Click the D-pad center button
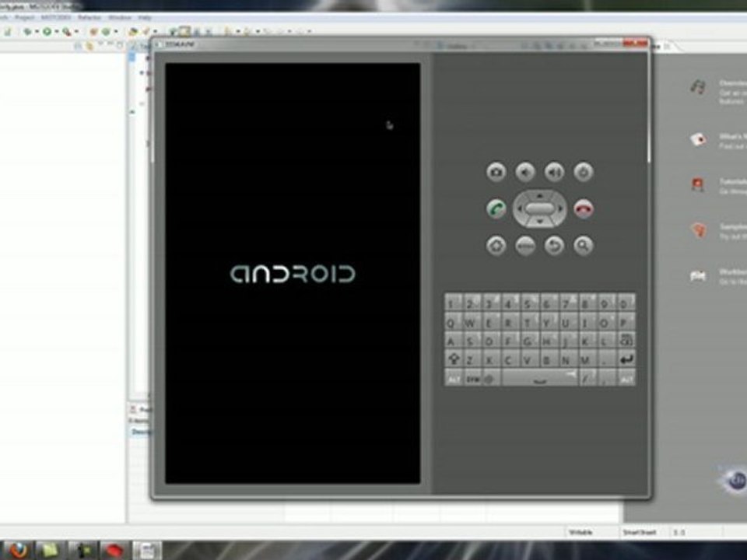The width and height of the screenshot is (747, 560). (x=540, y=208)
